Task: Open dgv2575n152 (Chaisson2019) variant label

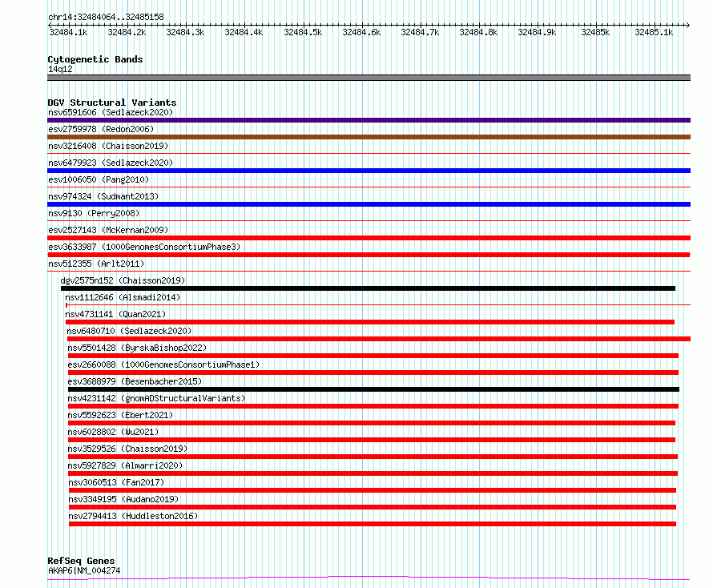Action: 123,280
